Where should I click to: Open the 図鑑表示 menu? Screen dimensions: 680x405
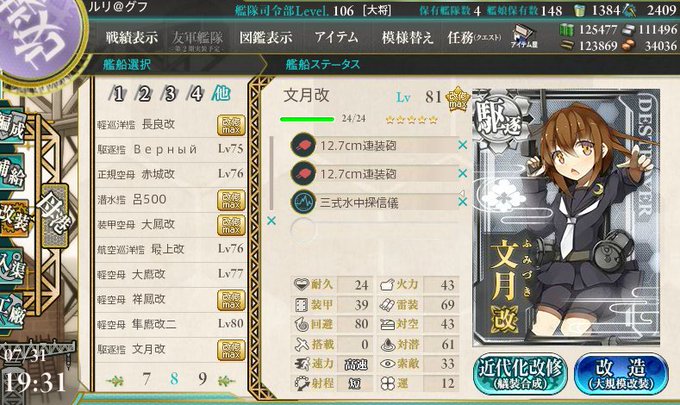coord(266,38)
